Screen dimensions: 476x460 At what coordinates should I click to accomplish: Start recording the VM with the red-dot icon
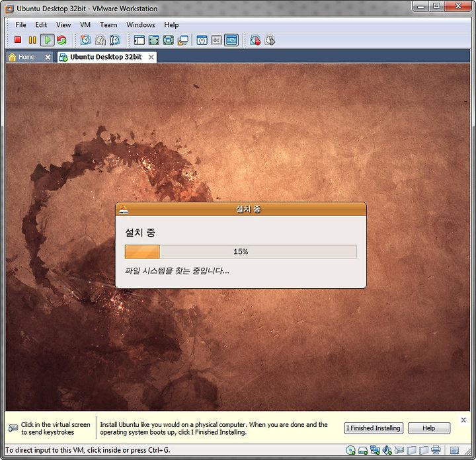click(x=255, y=40)
